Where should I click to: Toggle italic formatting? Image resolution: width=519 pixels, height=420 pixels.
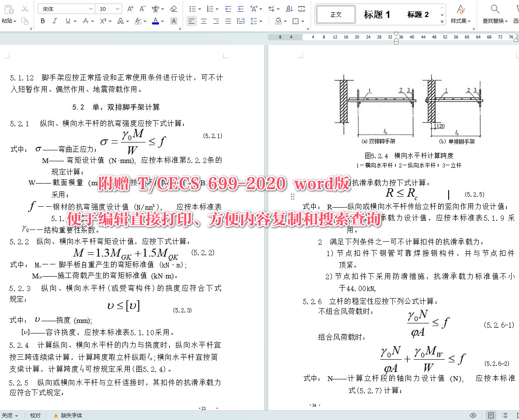[x=54, y=21]
